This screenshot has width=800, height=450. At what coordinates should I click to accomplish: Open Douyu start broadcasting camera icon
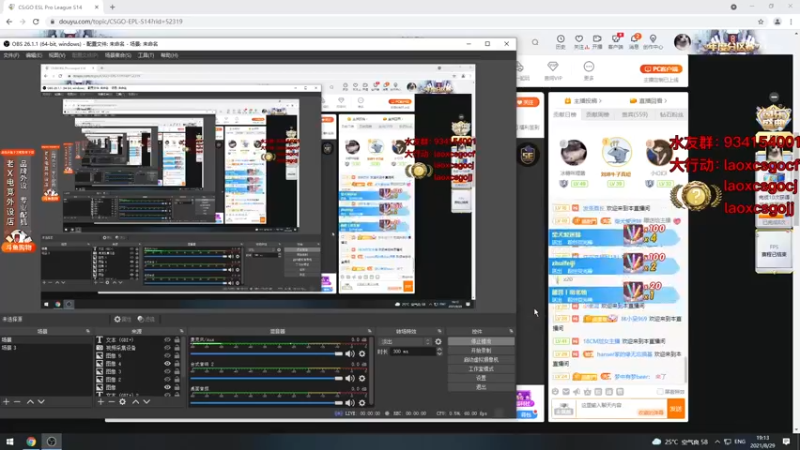tap(597, 39)
